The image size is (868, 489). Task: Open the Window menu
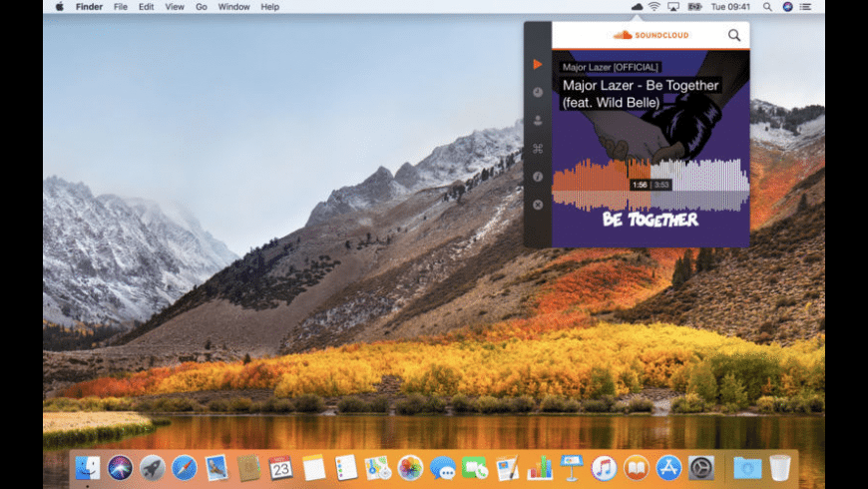233,7
